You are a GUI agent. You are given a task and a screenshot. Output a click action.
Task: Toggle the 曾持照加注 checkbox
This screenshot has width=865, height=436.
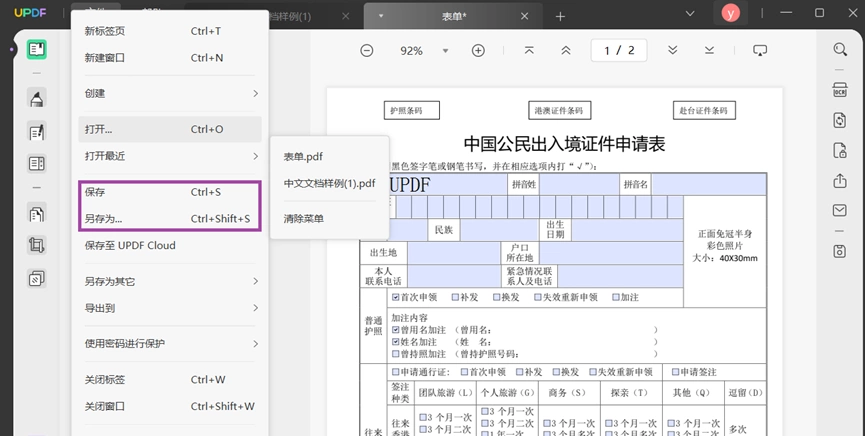[x=396, y=354]
